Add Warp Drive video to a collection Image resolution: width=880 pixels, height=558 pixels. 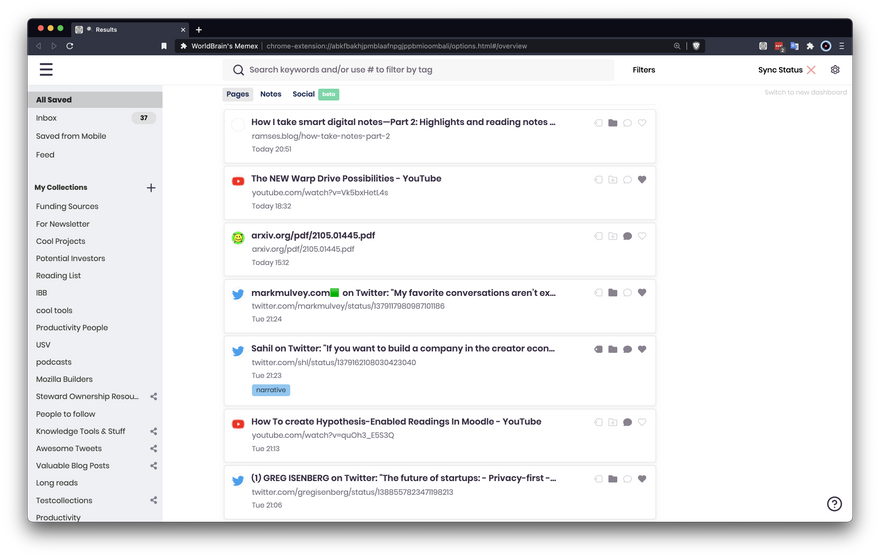(x=613, y=180)
